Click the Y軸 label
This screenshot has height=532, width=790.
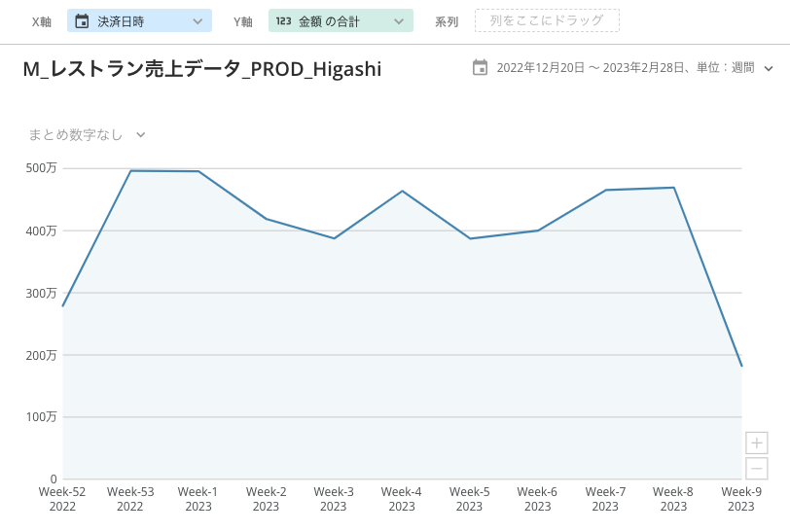[243, 21]
